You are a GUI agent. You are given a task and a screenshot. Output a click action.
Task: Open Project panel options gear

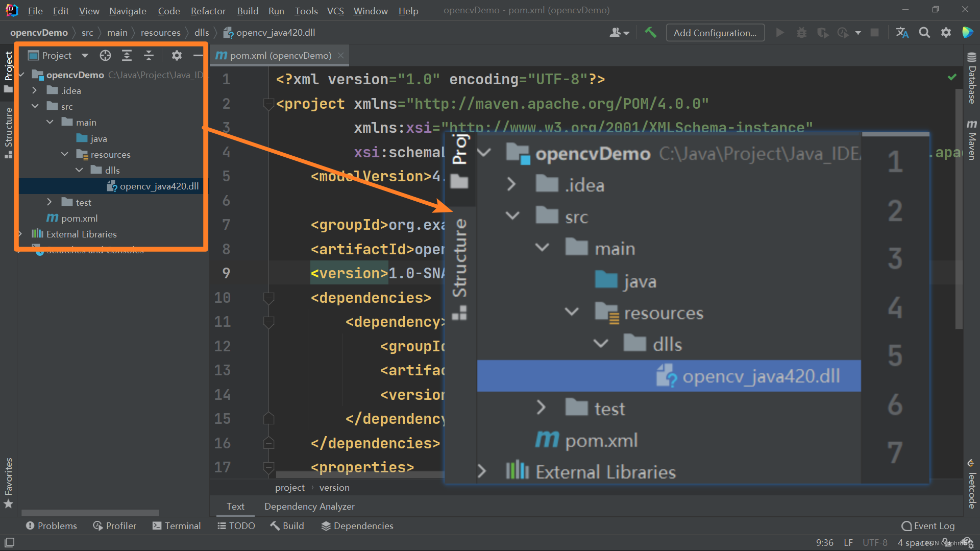coord(177,56)
